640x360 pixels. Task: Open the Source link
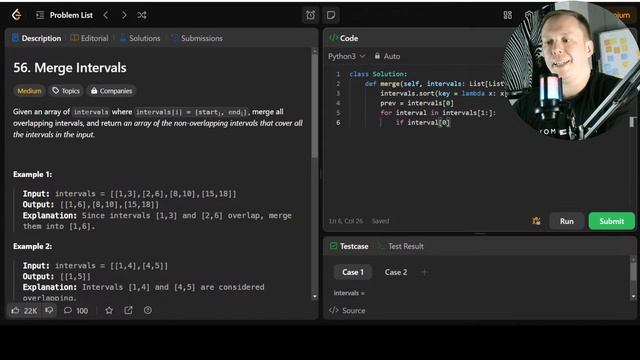(347, 310)
